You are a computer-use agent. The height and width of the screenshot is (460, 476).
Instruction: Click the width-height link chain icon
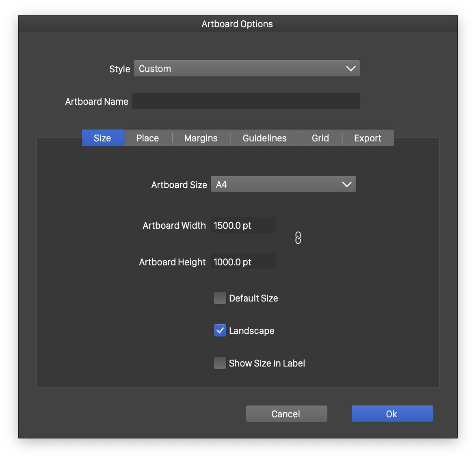pyautogui.click(x=298, y=238)
